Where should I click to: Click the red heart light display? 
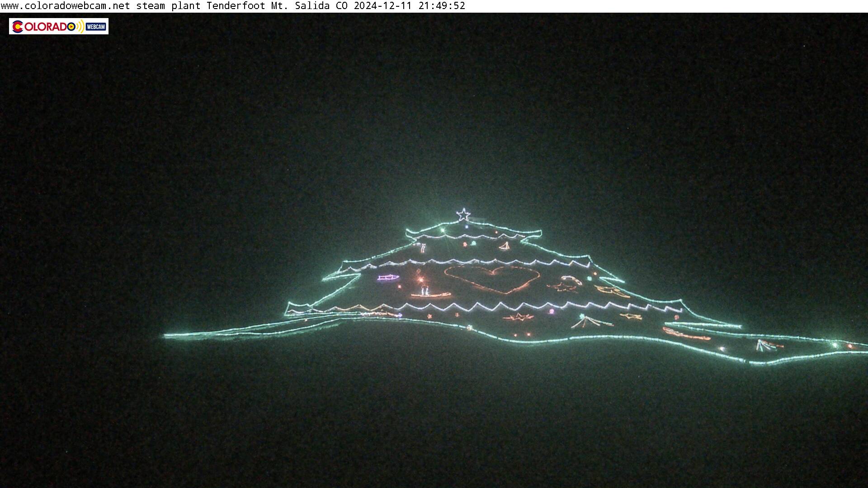click(492, 279)
